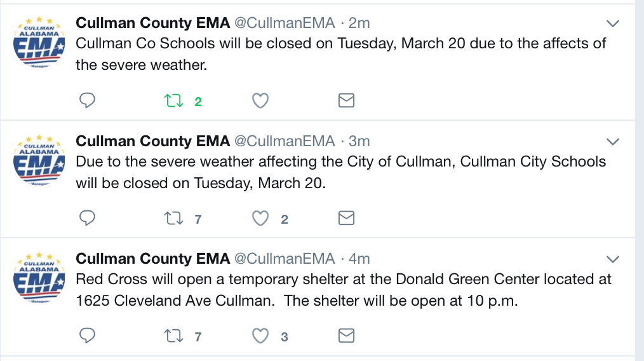Viewport: 644px width, 361px height.
Task: Like the Cullman City Schools tweet
Action: tap(260, 218)
